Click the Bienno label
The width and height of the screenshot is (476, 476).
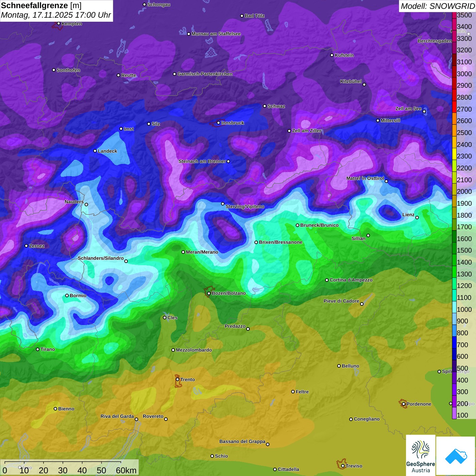(x=66, y=409)
